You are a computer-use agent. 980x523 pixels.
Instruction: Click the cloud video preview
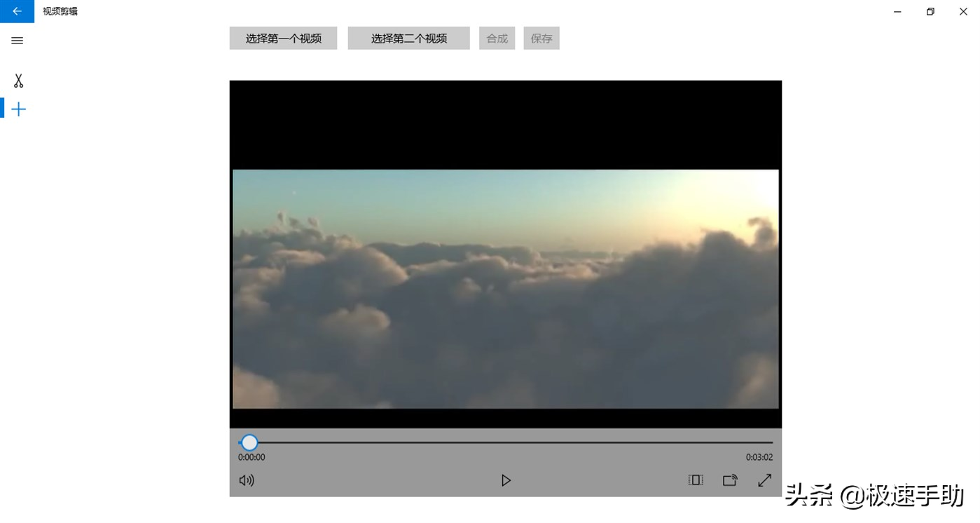[x=506, y=289]
